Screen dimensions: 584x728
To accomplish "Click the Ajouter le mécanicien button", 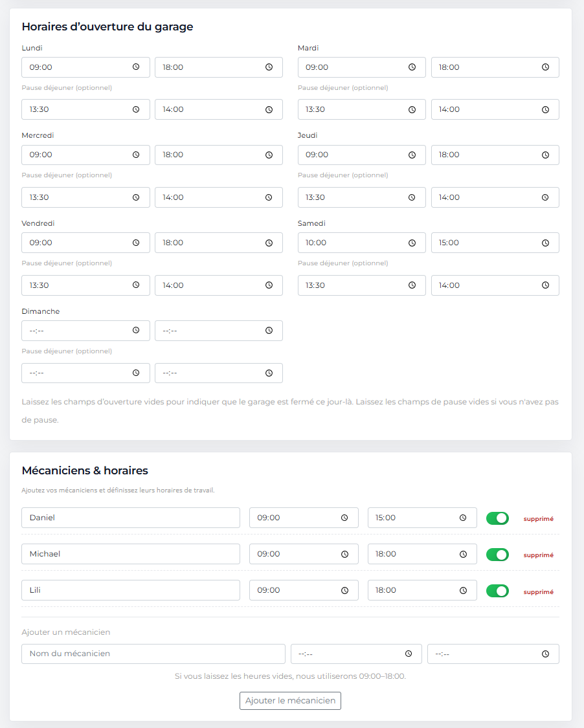I will (290, 700).
